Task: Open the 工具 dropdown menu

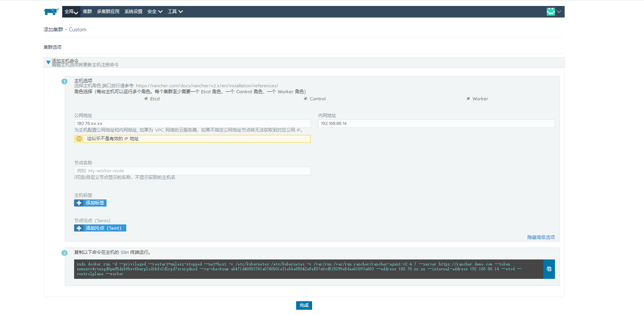Action: 175,12
